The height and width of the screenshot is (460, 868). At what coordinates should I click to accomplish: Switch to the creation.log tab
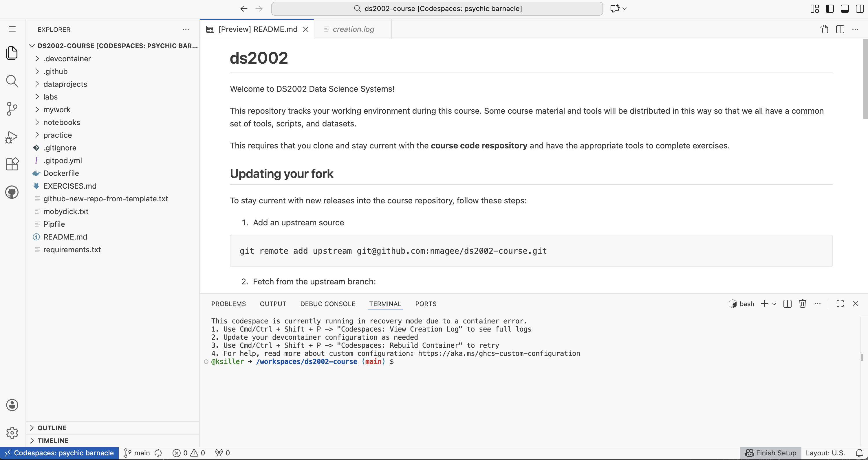[353, 29]
